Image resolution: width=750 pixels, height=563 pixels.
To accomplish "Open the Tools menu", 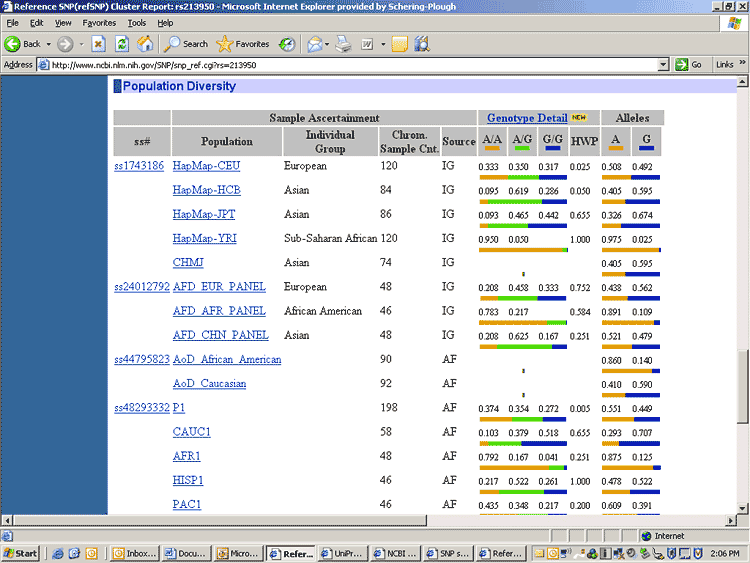I will point(136,23).
